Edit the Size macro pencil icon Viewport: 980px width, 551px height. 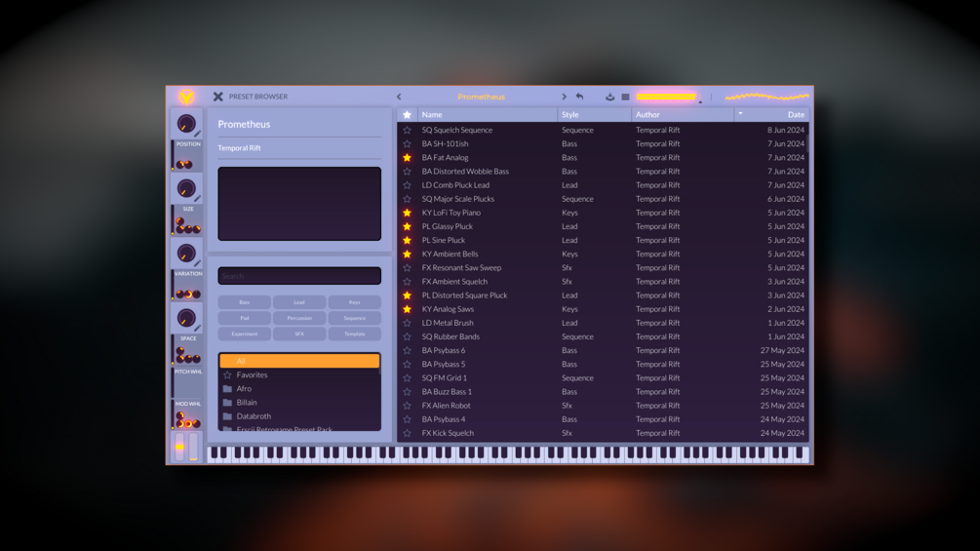click(198, 199)
